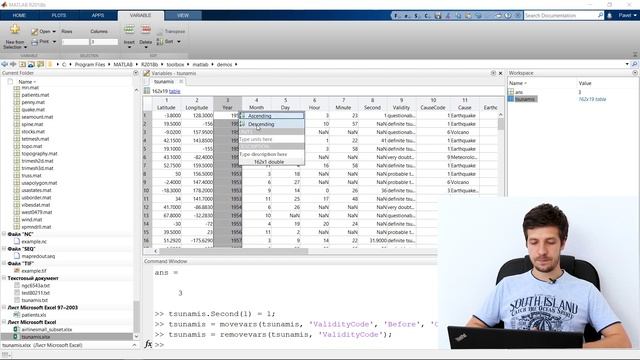
Task: Select quake.mat in Current Folder
Action: [x=33, y=109]
